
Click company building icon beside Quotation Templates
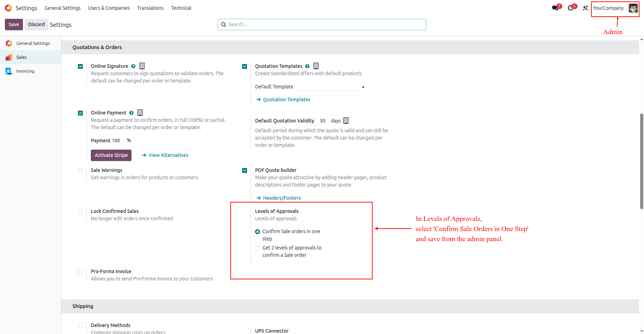point(316,66)
